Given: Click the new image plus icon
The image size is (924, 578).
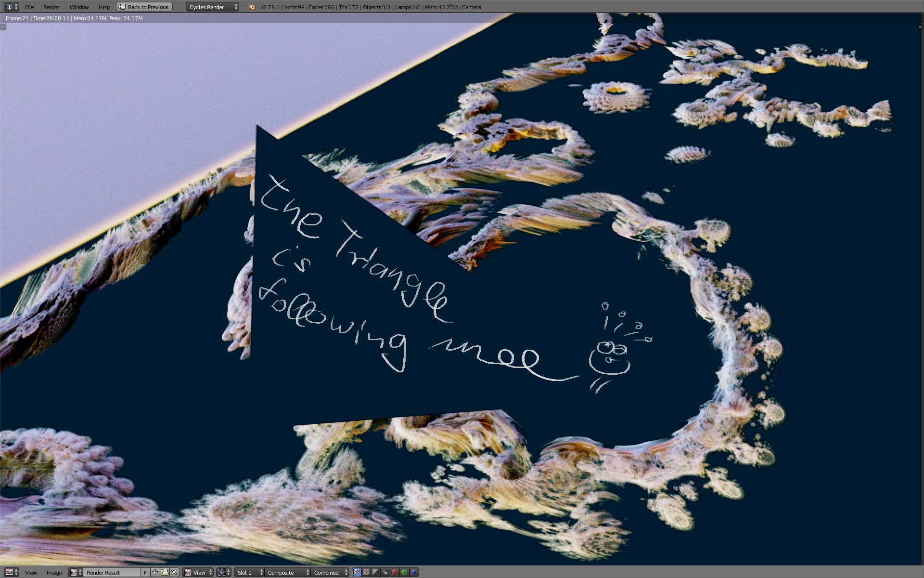Looking at the screenshot, I should [x=155, y=572].
